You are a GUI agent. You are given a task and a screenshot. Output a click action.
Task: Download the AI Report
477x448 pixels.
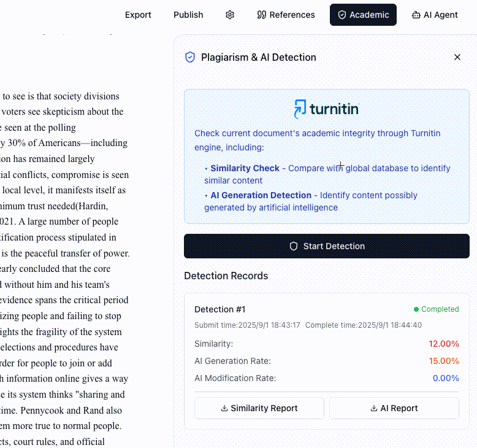point(394,408)
